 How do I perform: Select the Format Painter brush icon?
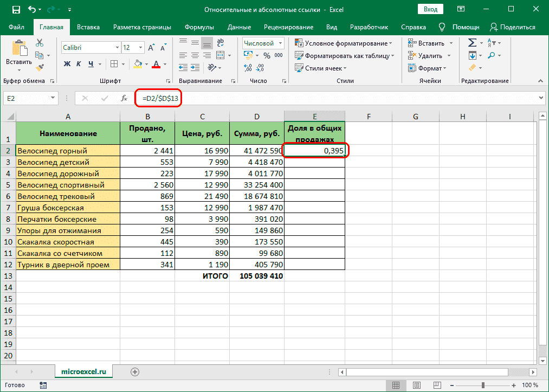tap(40, 67)
